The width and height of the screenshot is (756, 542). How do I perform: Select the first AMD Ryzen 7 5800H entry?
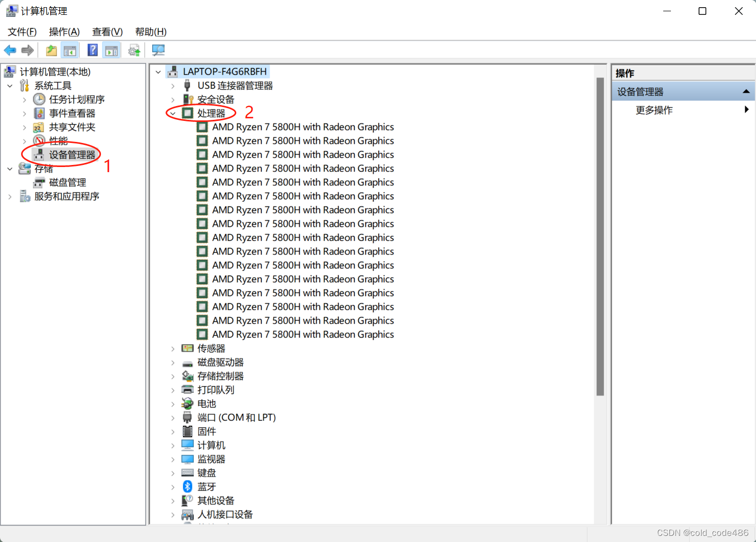(x=303, y=127)
